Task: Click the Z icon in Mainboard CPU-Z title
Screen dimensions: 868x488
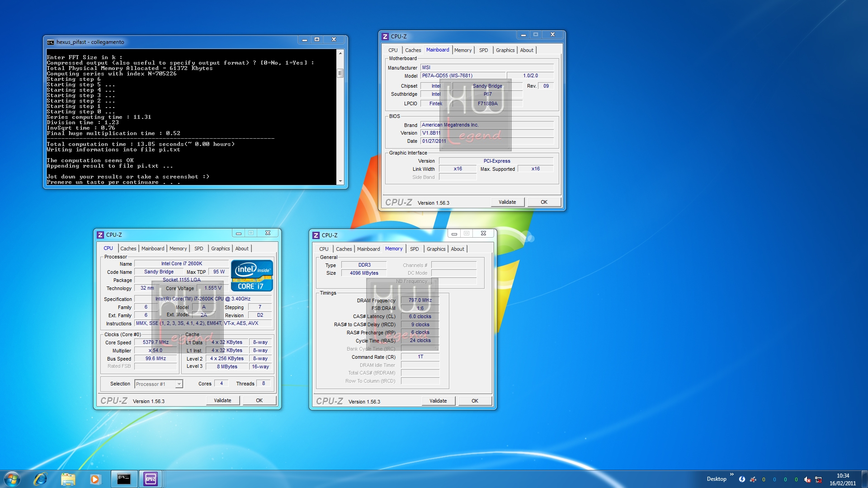Action: [385, 37]
